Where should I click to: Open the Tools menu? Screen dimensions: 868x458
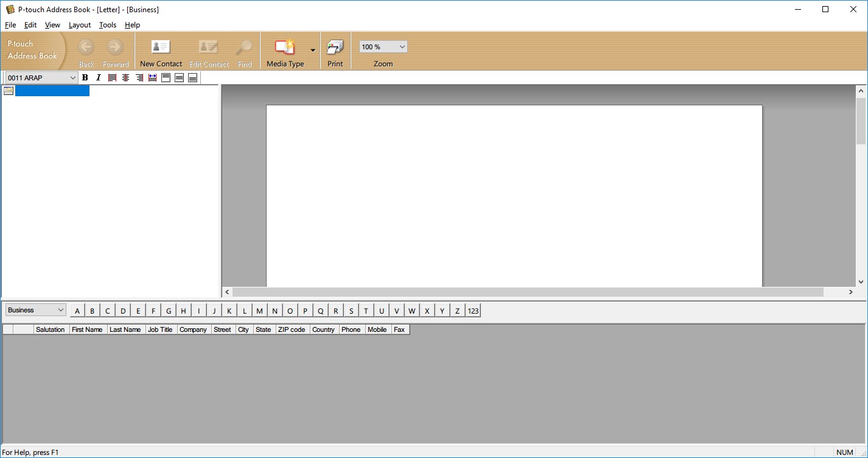coord(108,25)
